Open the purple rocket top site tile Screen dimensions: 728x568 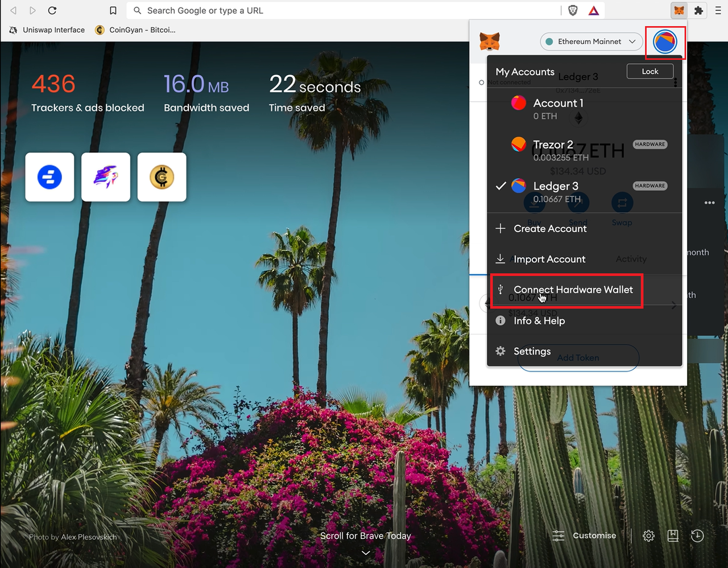[x=106, y=177]
